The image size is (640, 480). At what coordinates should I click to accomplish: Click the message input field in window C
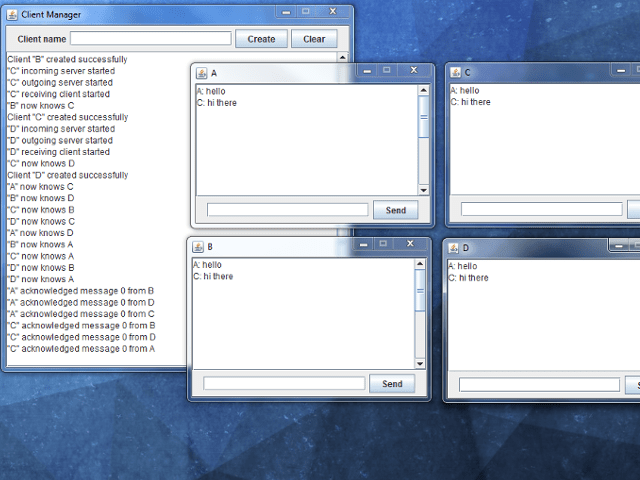[541, 210]
